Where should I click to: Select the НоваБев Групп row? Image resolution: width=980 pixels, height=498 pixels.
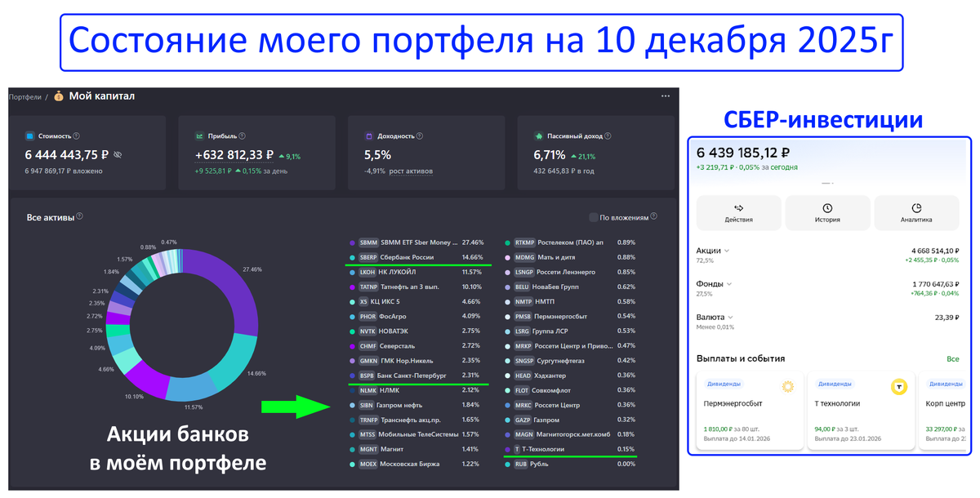[570, 287]
